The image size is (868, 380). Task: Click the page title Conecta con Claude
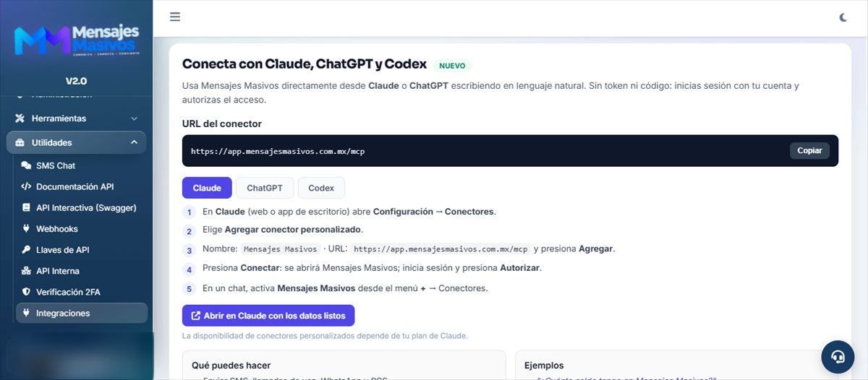(x=305, y=64)
